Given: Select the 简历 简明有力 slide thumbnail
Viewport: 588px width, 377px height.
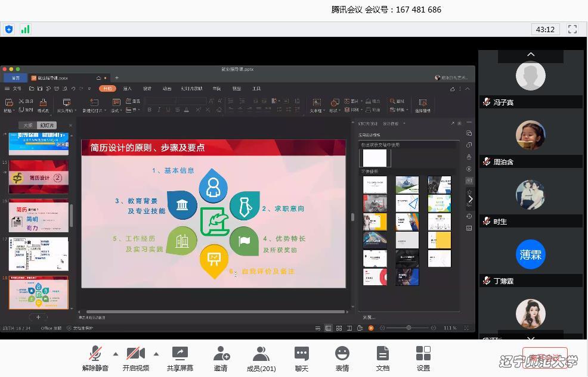Looking at the screenshot, I should (x=39, y=216).
